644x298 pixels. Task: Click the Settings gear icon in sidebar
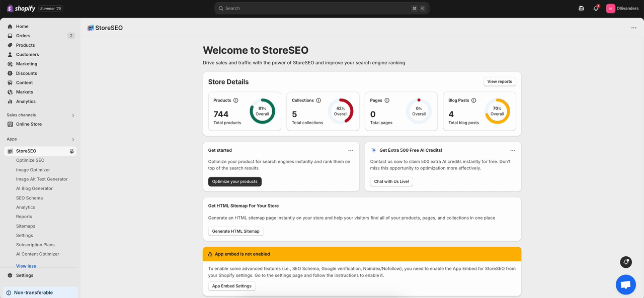(x=10, y=275)
